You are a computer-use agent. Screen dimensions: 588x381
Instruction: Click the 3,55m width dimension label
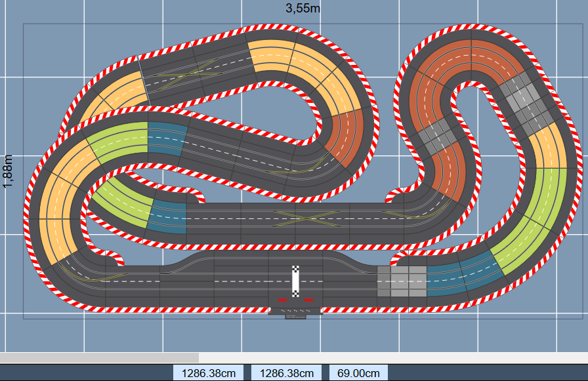click(303, 9)
